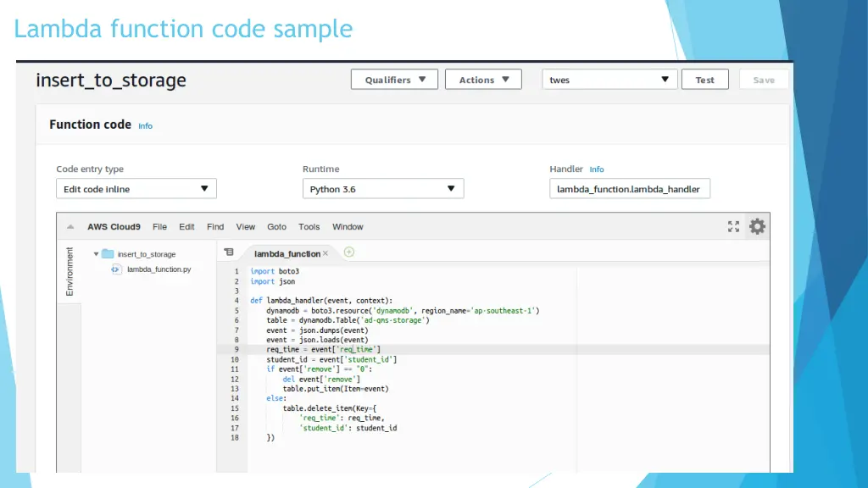Click the Handler input field
Screen dimensions: 868x488
click(630, 189)
